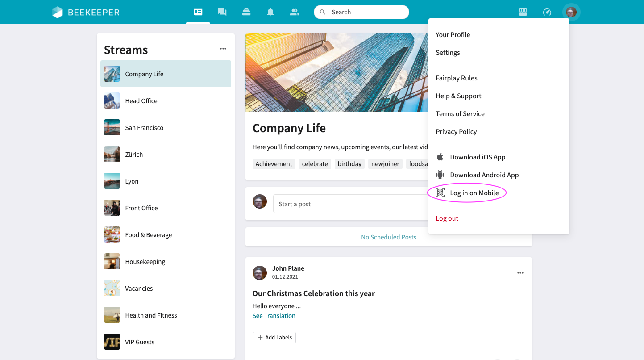
Task: Open the Beekeeper logo home link
Action: pos(86,12)
